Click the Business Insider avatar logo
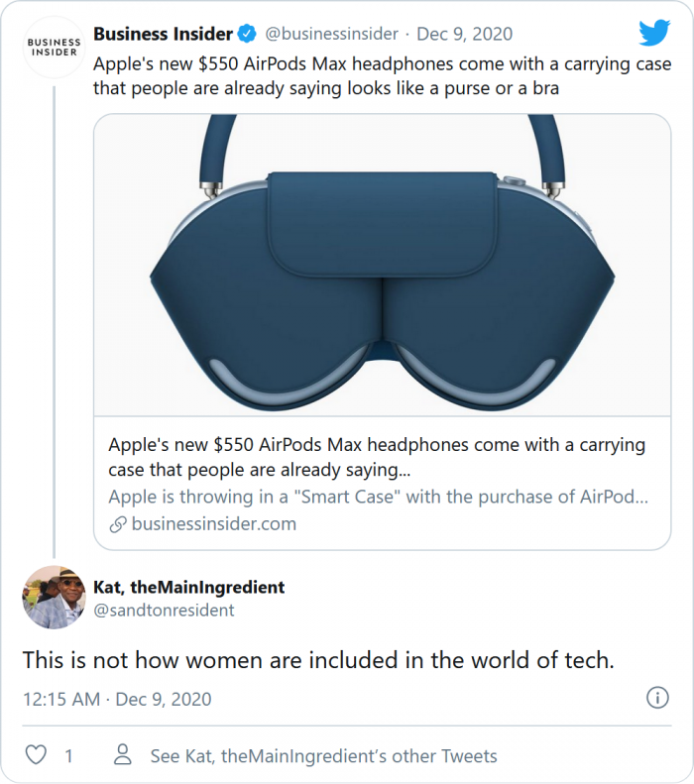 click(54, 50)
